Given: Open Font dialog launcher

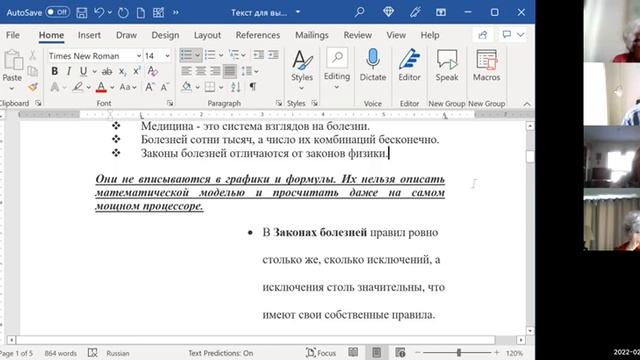Looking at the screenshot, I should click(170, 103).
